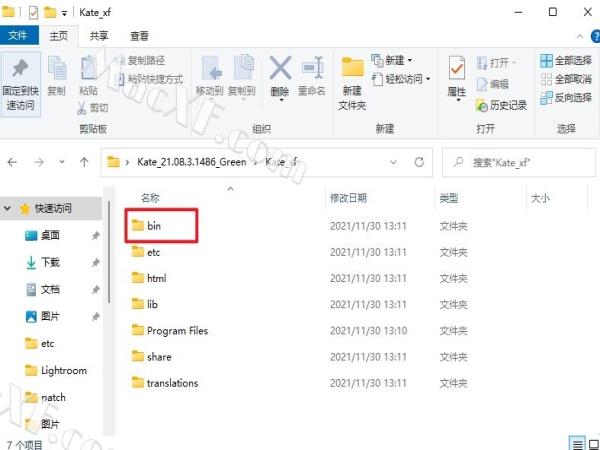This screenshot has height=450, width=600.
Task: Open Properties (属性) button
Action: [x=457, y=78]
